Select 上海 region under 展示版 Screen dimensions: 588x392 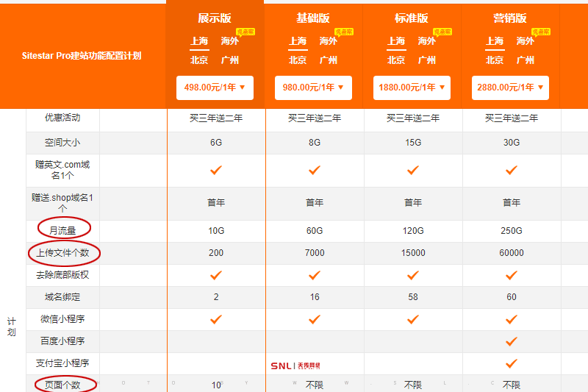199,41
